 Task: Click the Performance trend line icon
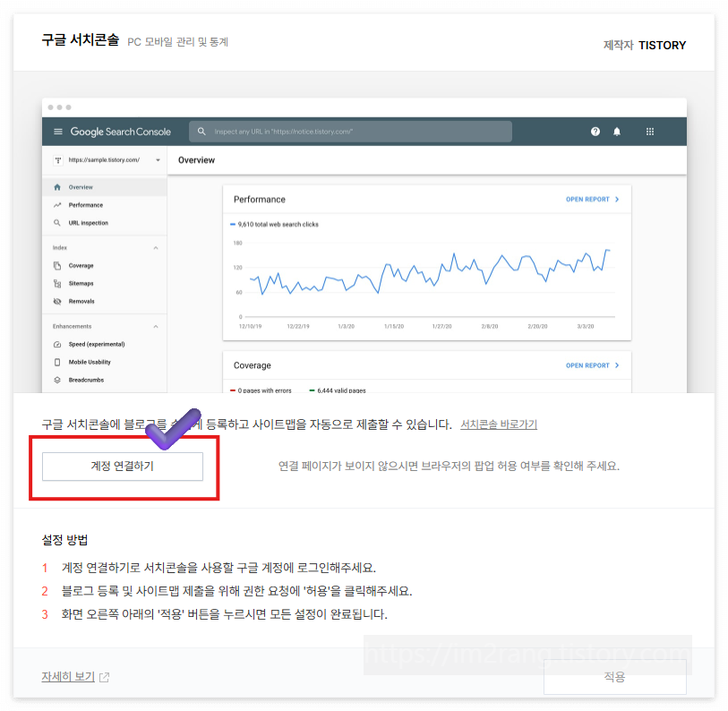click(x=57, y=205)
